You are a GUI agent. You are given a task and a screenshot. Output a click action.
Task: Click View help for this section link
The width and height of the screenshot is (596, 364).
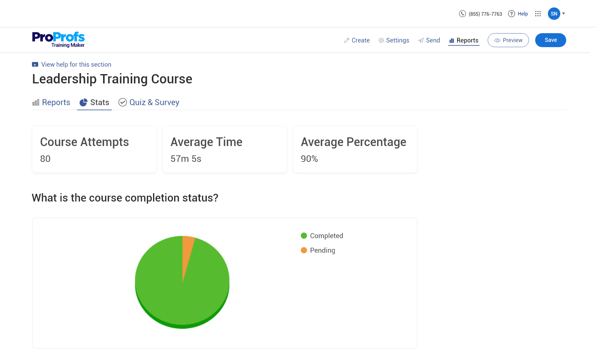[76, 64]
